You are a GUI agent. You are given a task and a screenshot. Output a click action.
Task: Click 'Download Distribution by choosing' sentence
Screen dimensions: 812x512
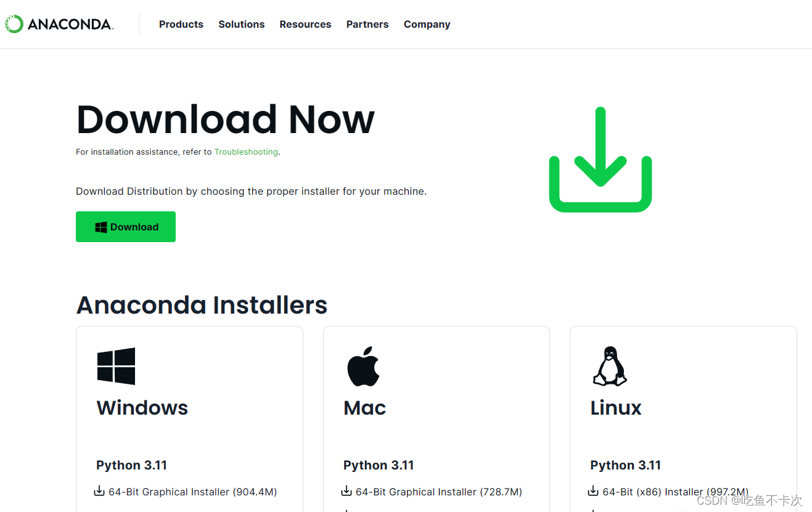252,192
